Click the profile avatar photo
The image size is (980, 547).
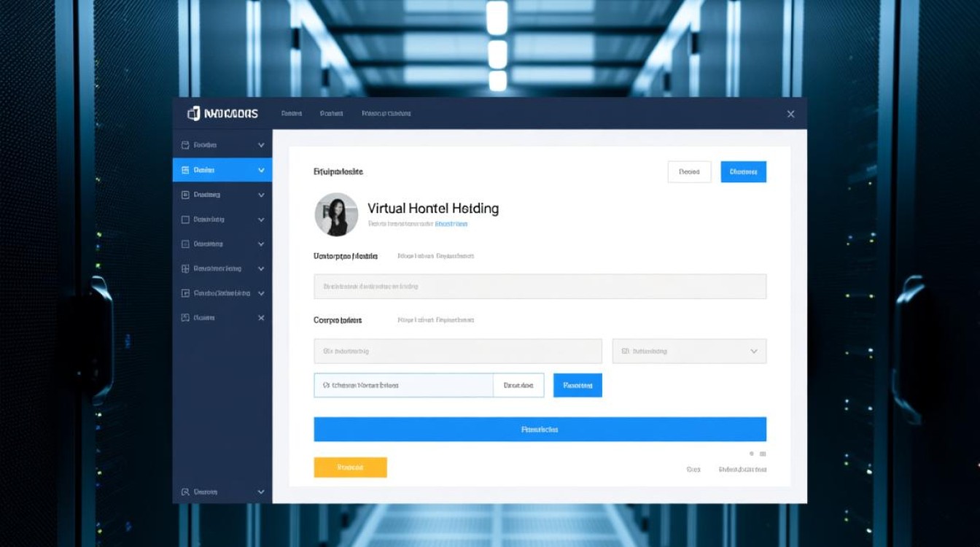tap(336, 214)
